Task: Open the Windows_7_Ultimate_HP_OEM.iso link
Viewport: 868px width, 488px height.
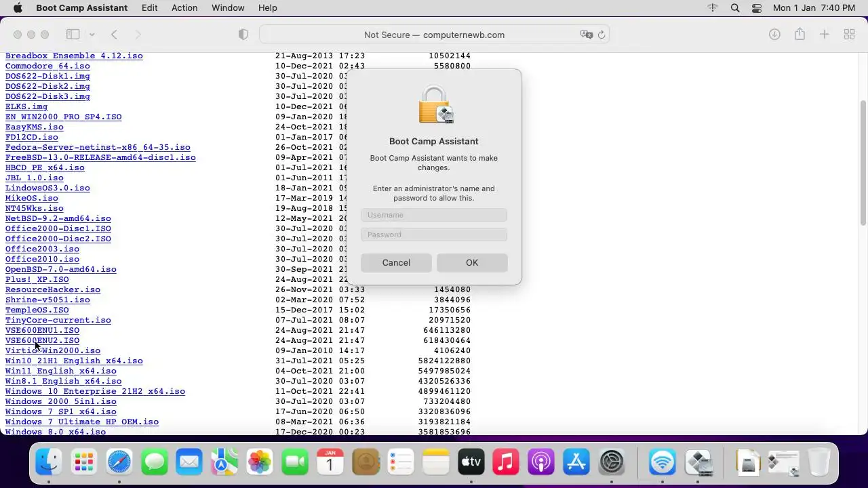Action: [x=82, y=422]
